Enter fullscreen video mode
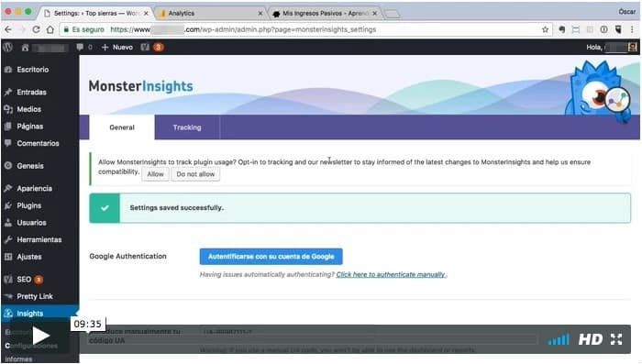The image size is (642, 364). (x=616, y=339)
